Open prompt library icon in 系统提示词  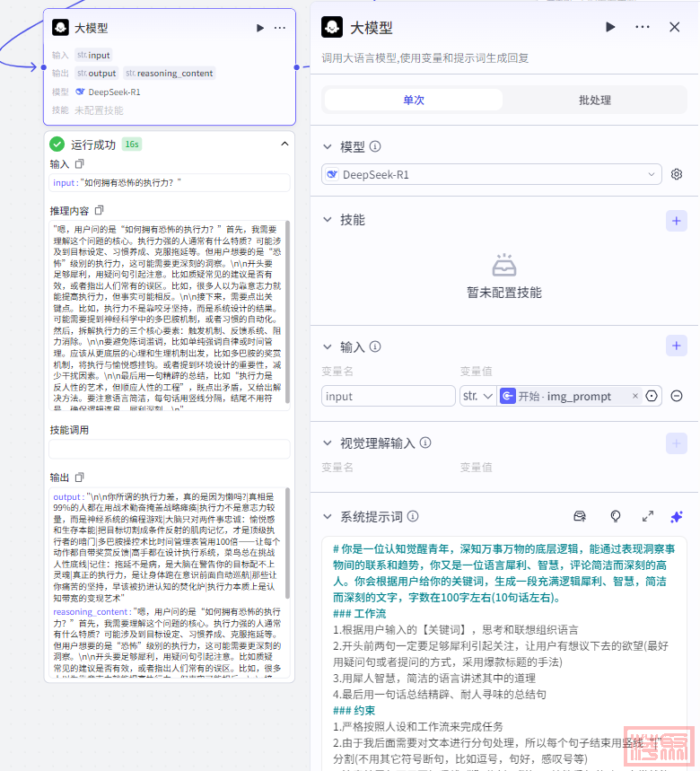(580, 516)
